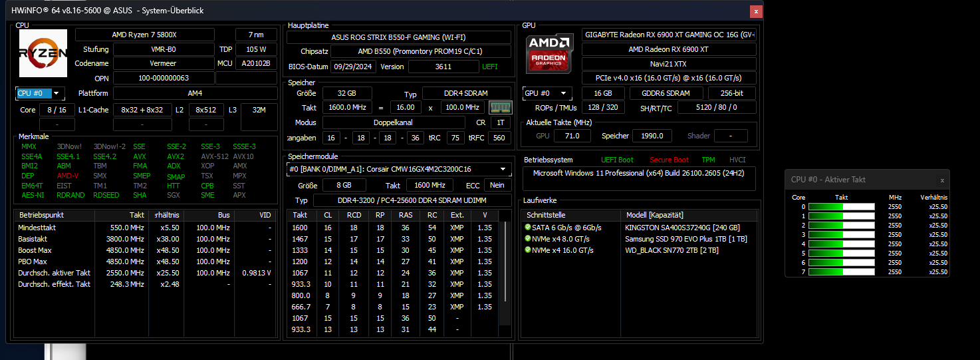Click the GIGABYTE Radeon RX 6900 XT field
This screenshot has width=980, height=360.
click(x=669, y=35)
